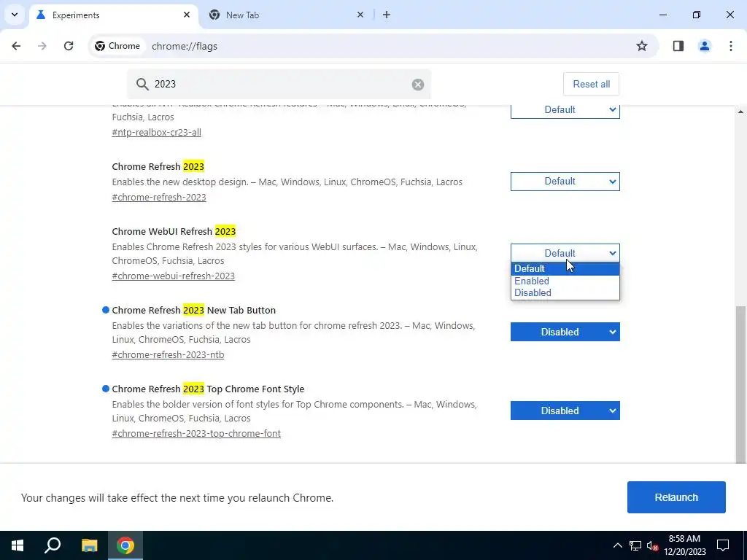Open the Chrome Refresh 2023 dropdown
The image size is (747, 560).
point(565,182)
